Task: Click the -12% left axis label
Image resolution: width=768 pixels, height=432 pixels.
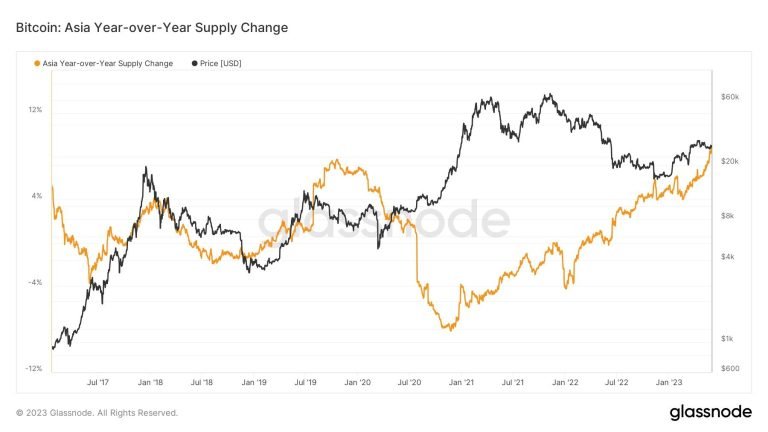Action: tap(33, 368)
